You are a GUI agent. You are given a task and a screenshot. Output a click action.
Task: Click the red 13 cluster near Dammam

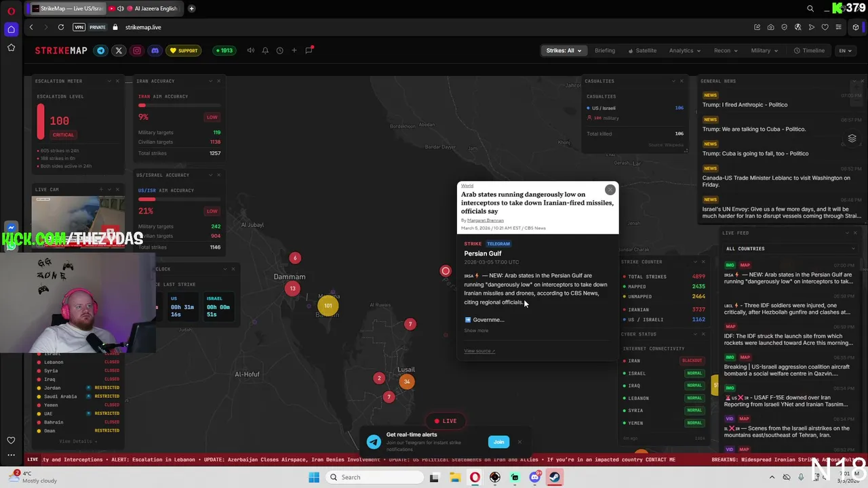pos(292,289)
